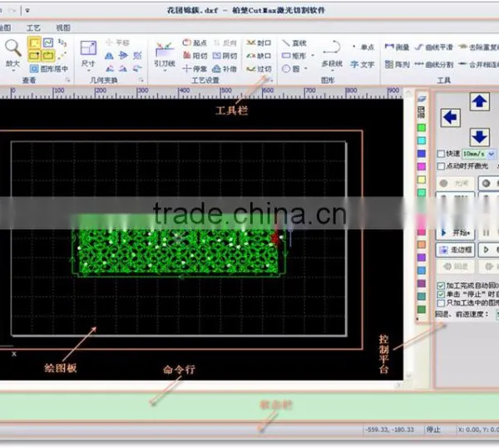Jog the laser head down arrow
This screenshot has width=499, height=448.
tap(480, 136)
